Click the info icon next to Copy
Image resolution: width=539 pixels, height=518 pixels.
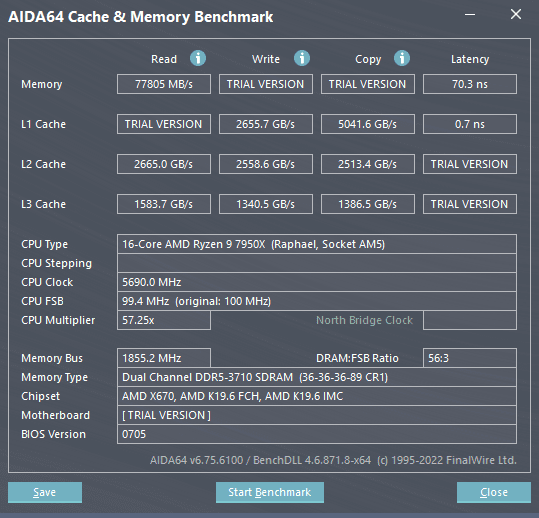pos(402,58)
